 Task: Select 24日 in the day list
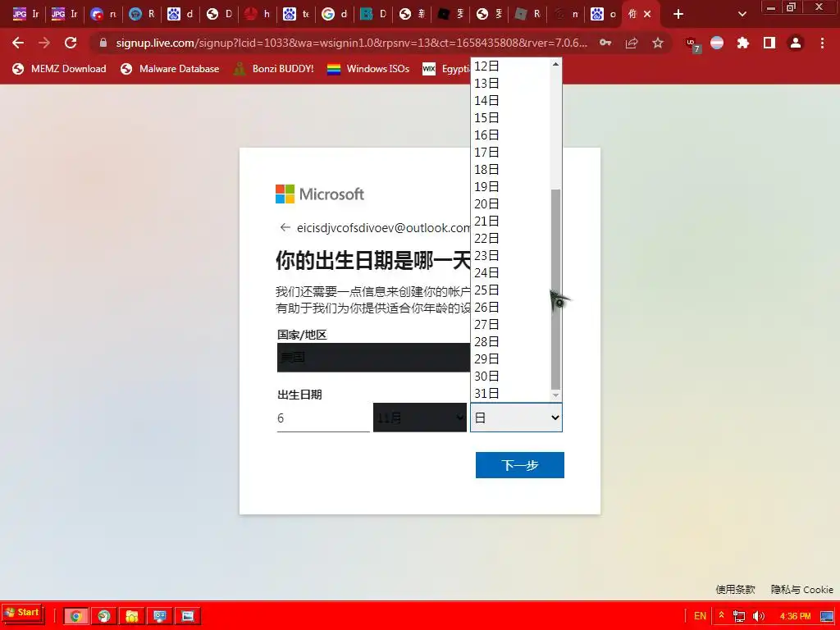(510, 272)
